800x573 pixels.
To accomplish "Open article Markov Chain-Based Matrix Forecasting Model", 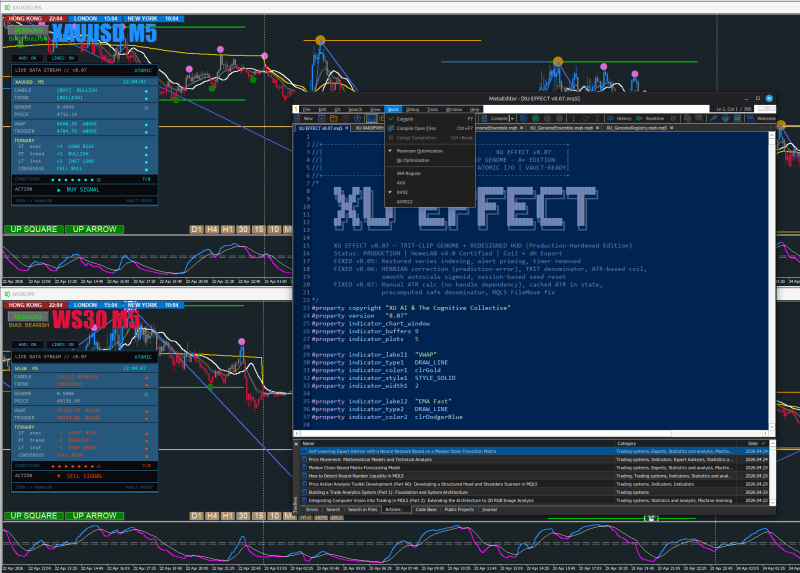I will pos(534,468).
